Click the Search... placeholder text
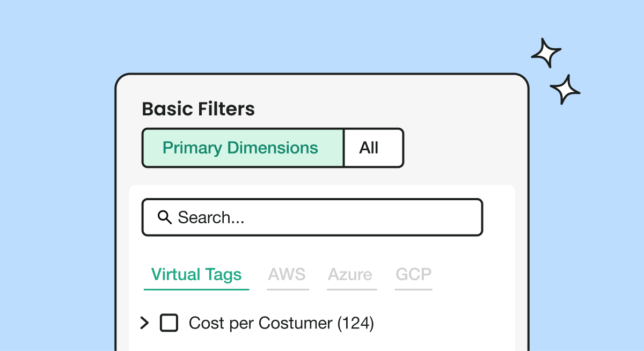 click(x=211, y=218)
